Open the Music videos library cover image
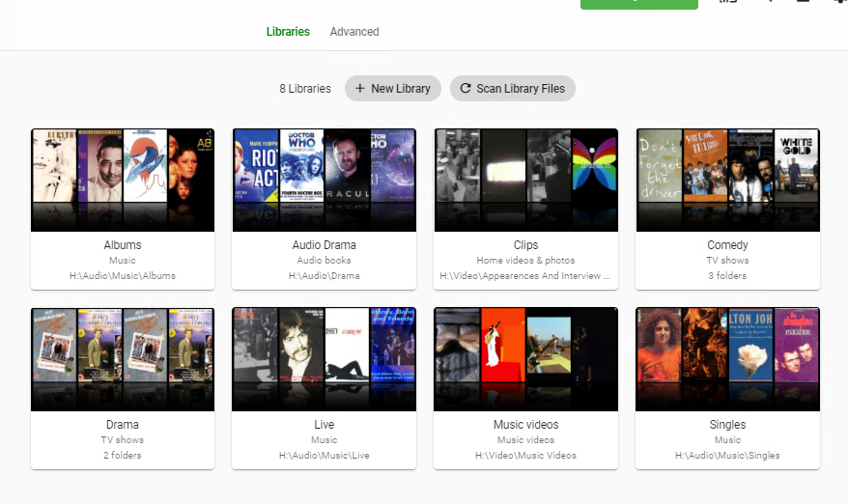Viewport: 848px width, 504px height. click(x=526, y=359)
